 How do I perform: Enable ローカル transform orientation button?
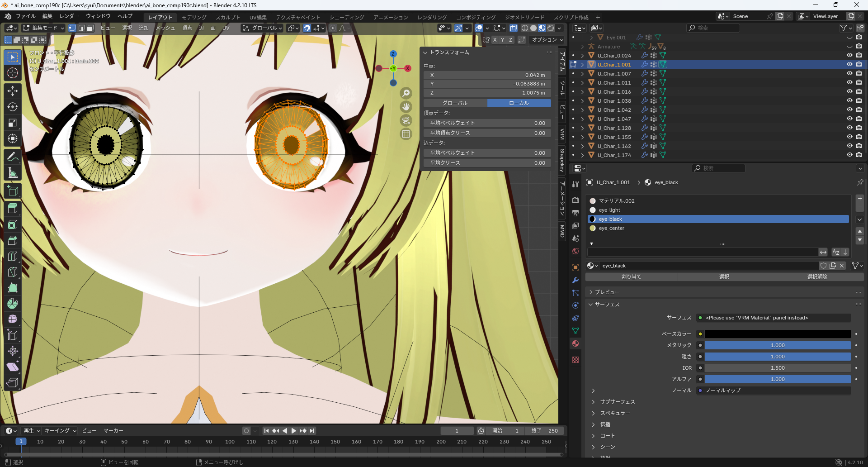point(519,103)
